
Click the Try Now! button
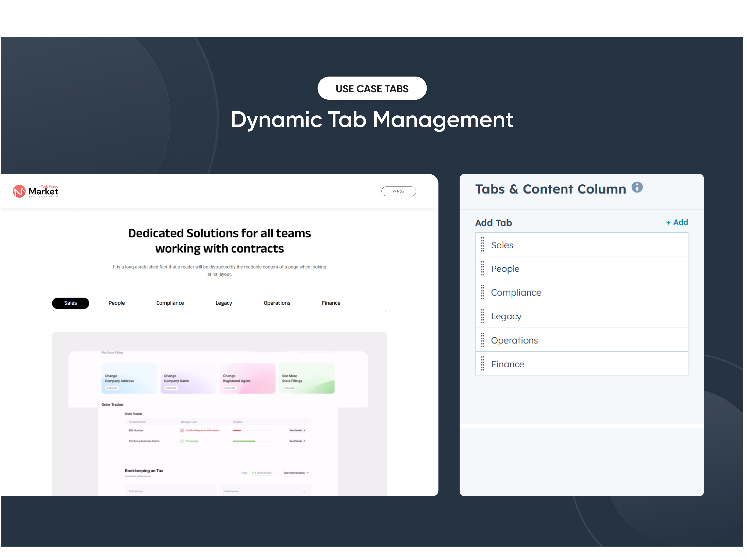pos(399,191)
